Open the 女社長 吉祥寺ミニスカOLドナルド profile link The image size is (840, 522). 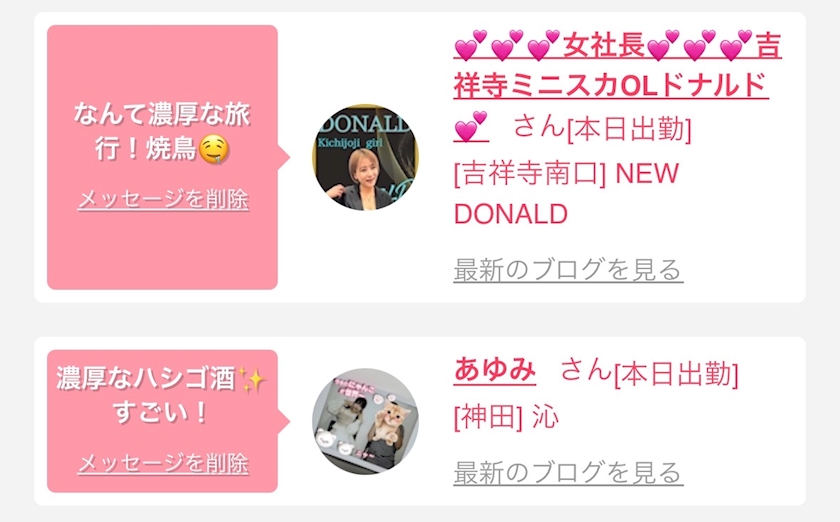[617, 86]
